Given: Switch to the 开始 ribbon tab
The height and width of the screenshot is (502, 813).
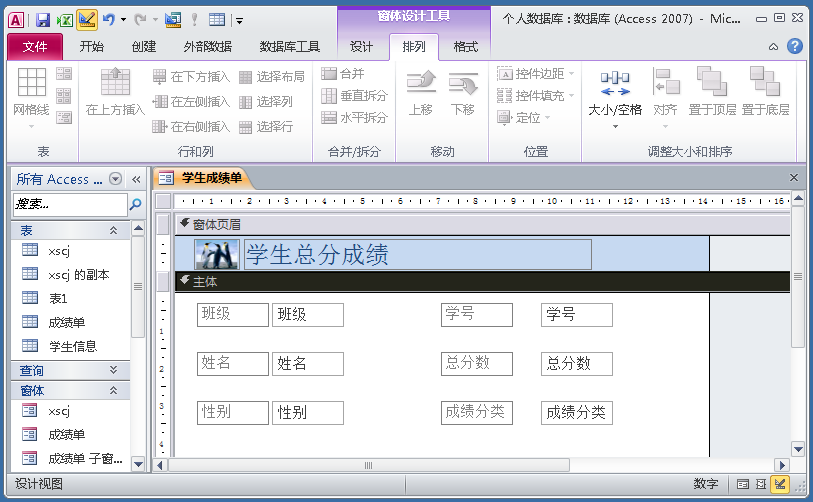Looking at the screenshot, I should tap(92, 47).
